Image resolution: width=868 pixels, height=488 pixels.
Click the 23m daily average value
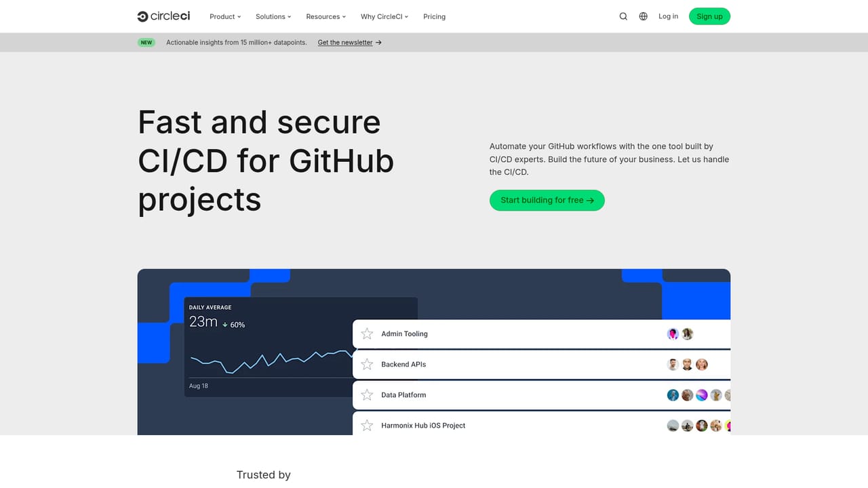[203, 322]
